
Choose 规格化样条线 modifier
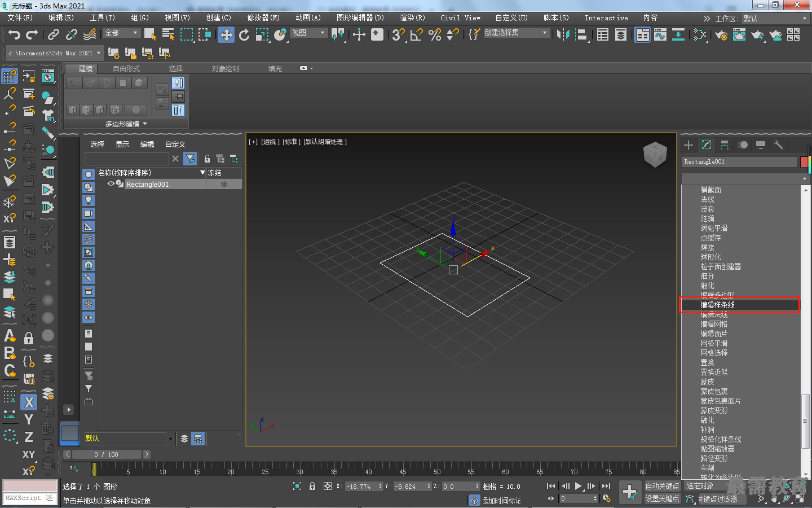(721, 439)
